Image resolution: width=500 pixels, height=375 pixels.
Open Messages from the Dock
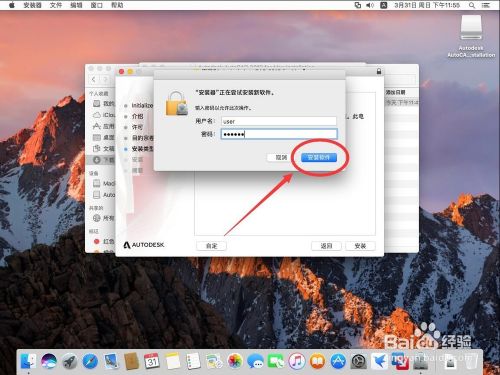pos(255,361)
